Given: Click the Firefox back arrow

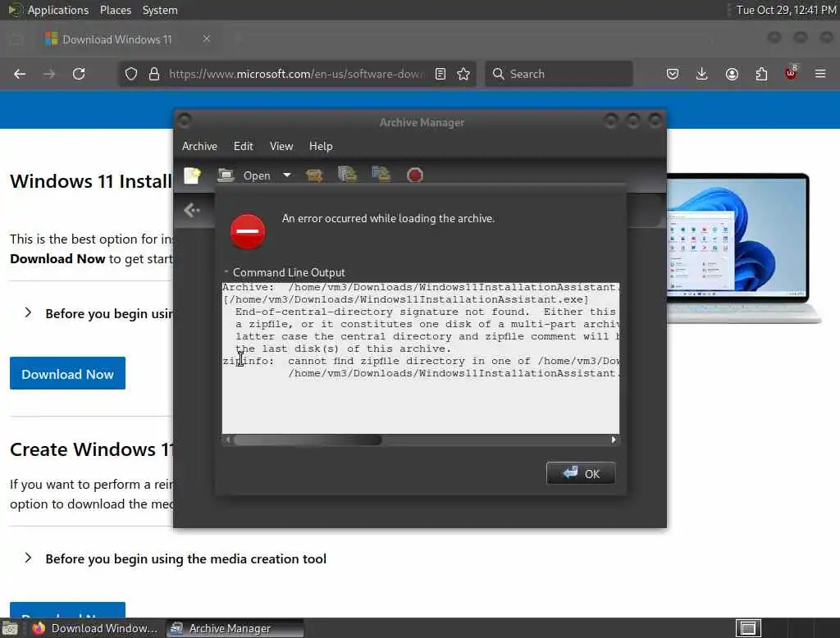Looking at the screenshot, I should [20, 74].
